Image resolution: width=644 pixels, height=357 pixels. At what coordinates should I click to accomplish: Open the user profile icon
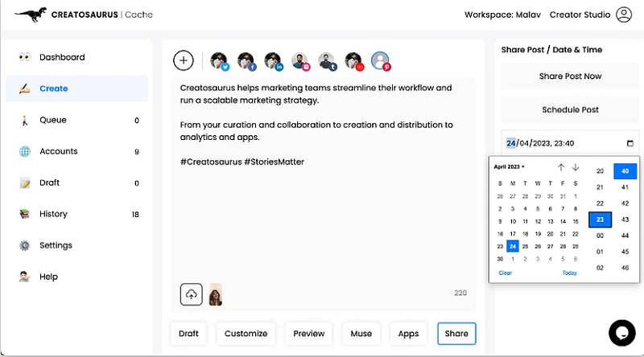pos(623,14)
